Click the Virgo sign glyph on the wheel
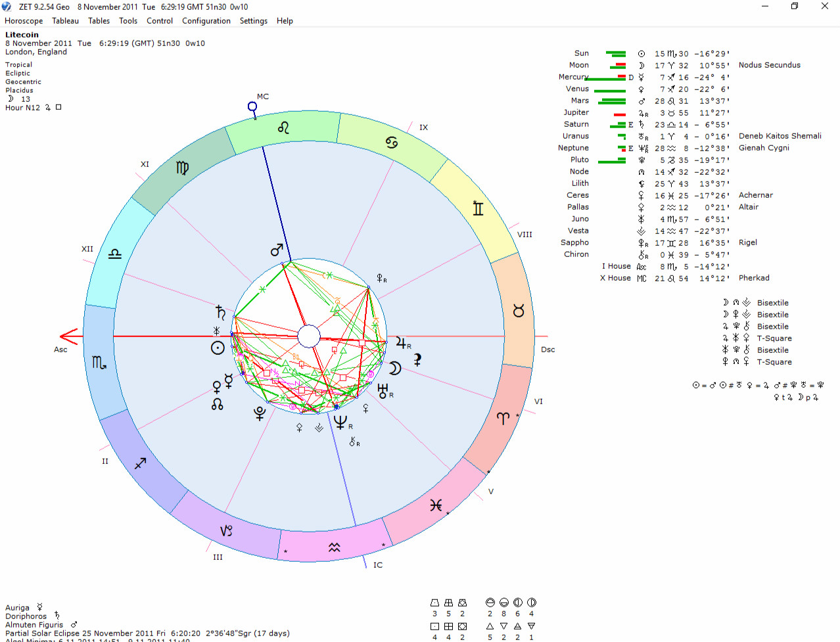This screenshot has width=840, height=642. tap(182, 168)
